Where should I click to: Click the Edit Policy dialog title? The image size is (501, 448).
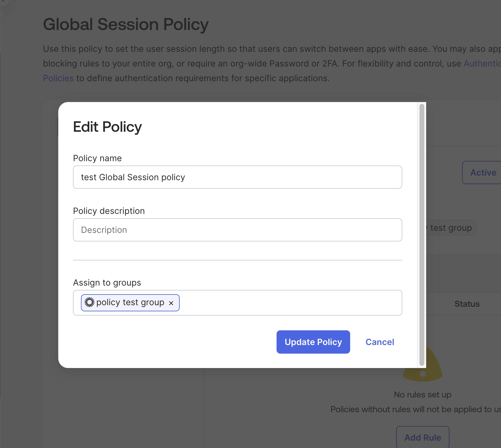pyautogui.click(x=107, y=127)
